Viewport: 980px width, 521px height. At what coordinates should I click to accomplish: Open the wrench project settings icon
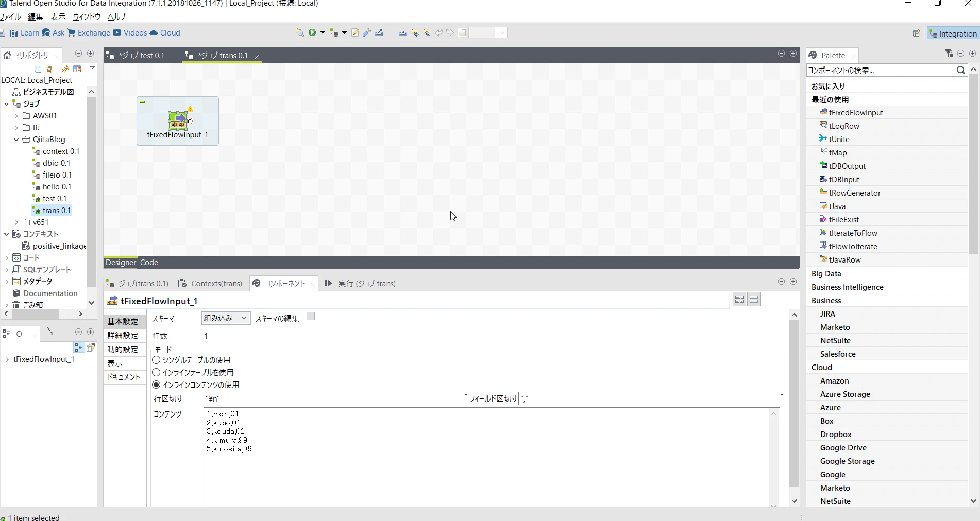point(367,32)
